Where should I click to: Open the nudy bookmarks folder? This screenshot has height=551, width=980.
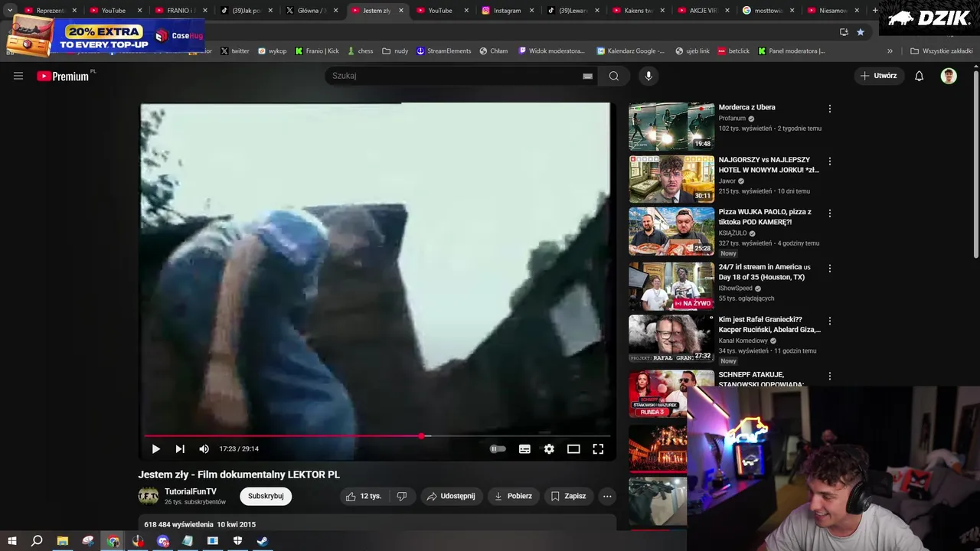(396, 51)
